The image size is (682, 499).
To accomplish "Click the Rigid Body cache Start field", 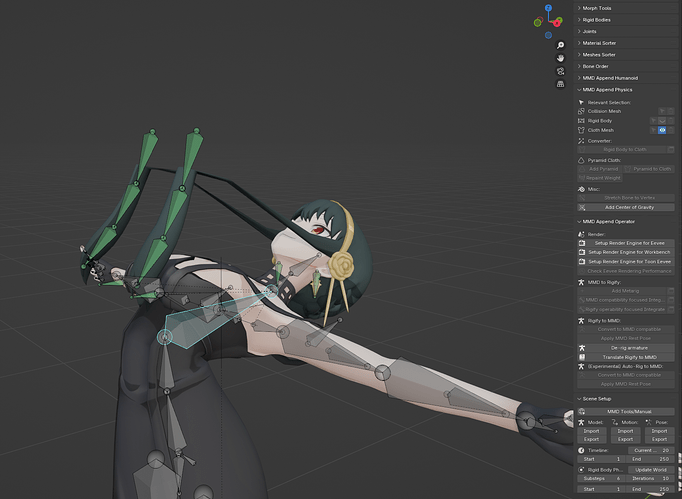I will 601,489.
